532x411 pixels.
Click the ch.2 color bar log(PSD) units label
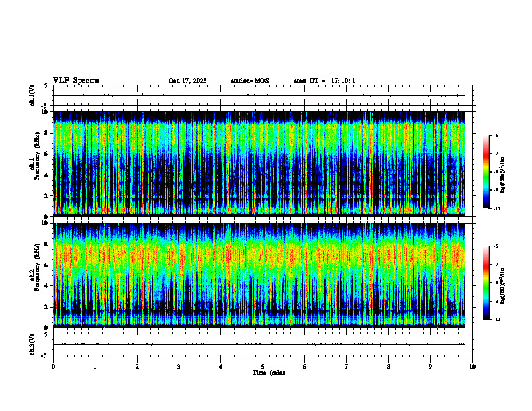tap(503, 286)
